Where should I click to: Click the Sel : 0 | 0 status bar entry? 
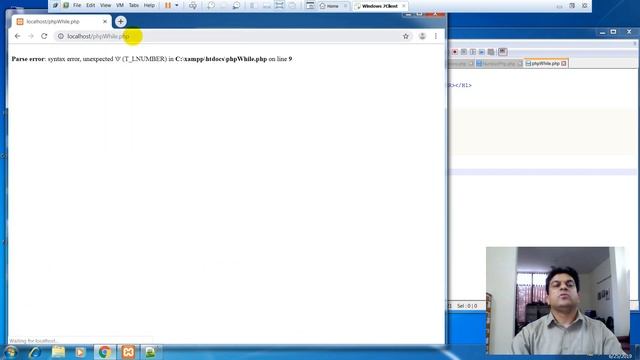(x=467, y=306)
